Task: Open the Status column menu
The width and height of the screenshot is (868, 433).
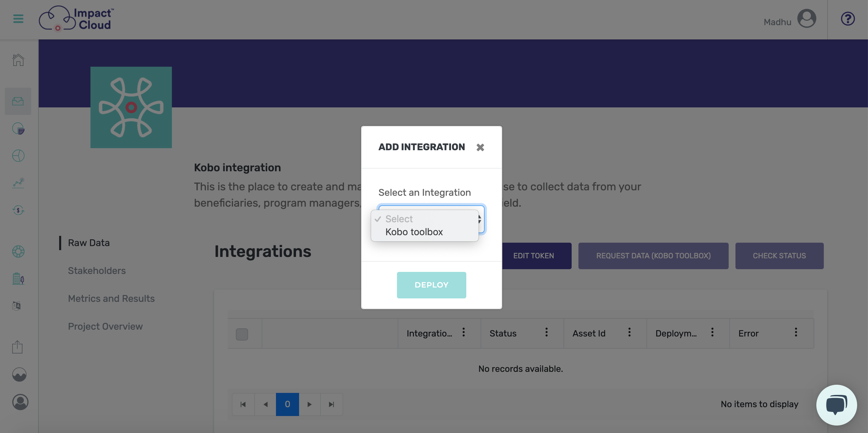Action: click(x=546, y=332)
